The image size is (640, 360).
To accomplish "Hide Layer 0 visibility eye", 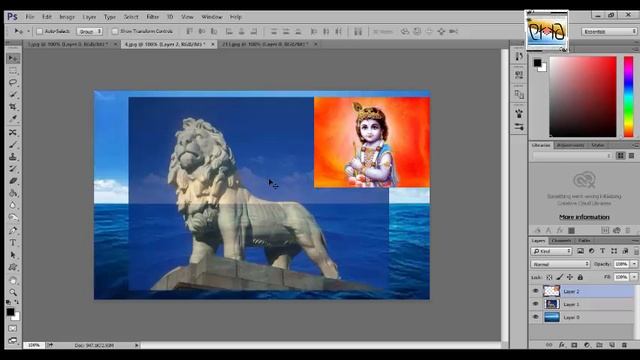I will (536, 317).
